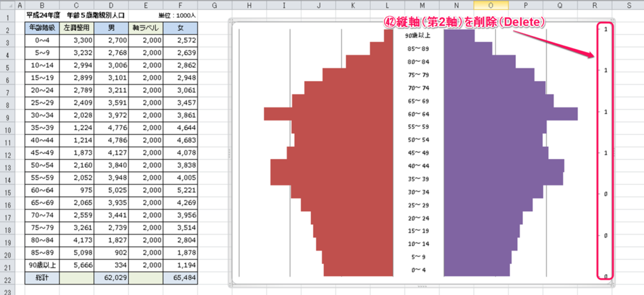Select the 軸ラベル header cell

click(x=146, y=28)
